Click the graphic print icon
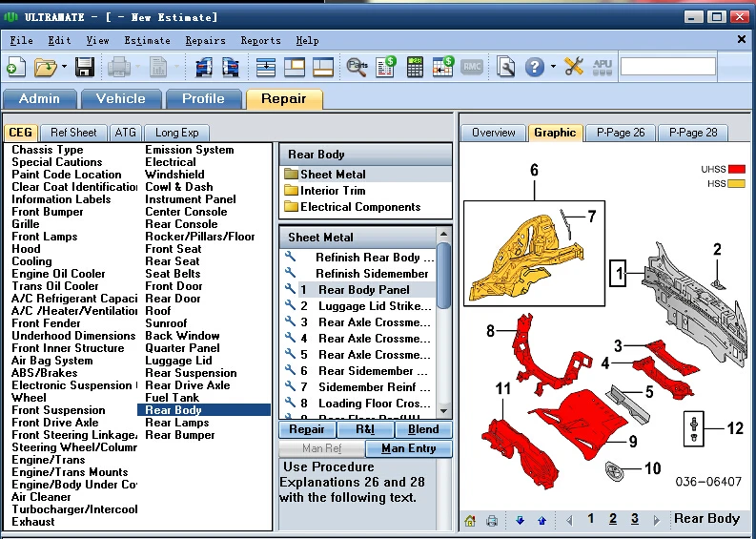The image size is (756, 539). (492, 520)
